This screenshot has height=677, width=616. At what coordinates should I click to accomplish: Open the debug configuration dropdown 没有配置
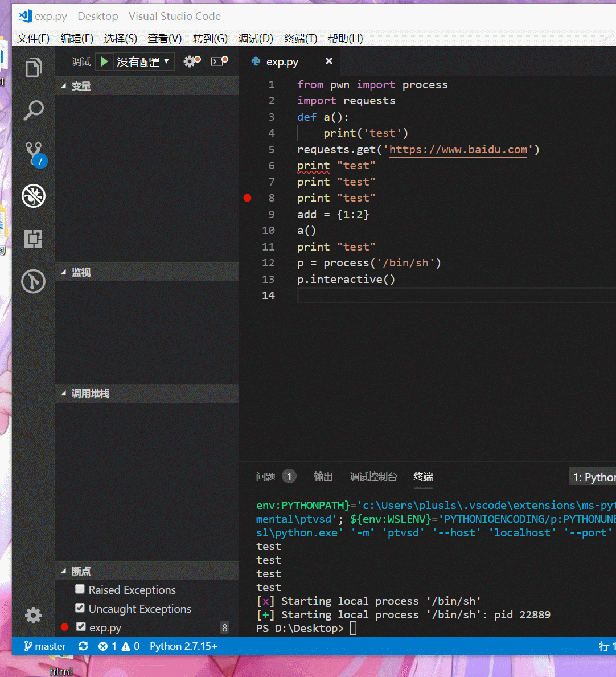(x=143, y=61)
